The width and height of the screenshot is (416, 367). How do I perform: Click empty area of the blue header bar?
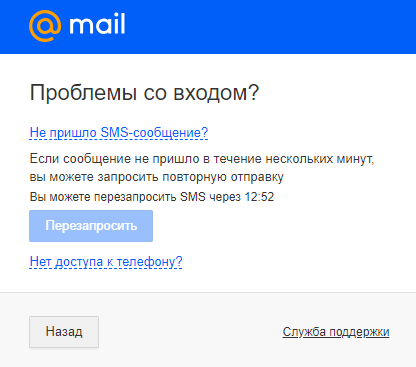point(267,27)
